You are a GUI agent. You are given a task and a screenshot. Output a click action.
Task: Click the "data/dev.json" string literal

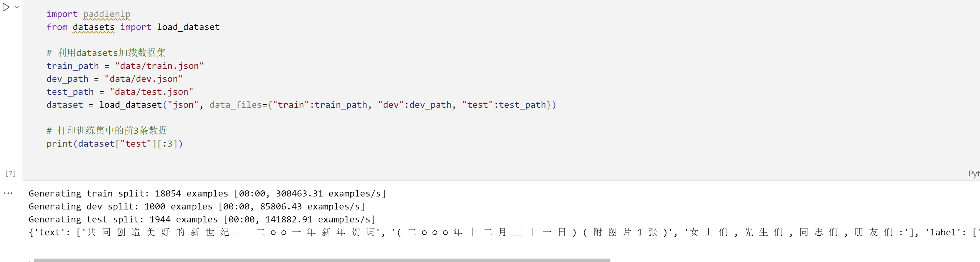pos(143,78)
